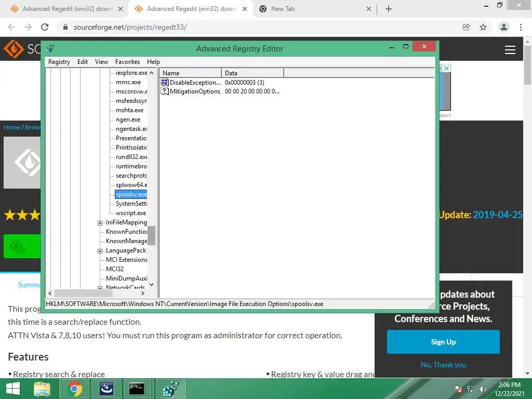532x399 pixels.
Task: Select the runtimebroker key in tree
Action: point(131,166)
